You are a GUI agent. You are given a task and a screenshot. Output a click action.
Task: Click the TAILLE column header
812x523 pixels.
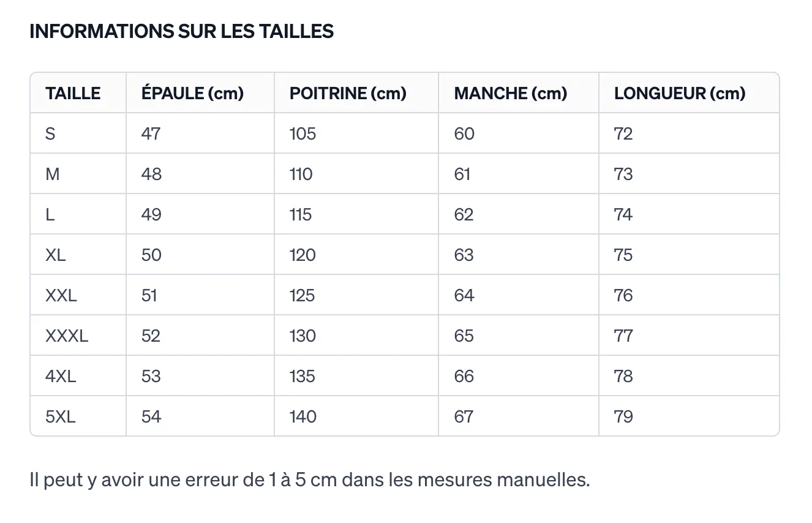click(x=73, y=93)
